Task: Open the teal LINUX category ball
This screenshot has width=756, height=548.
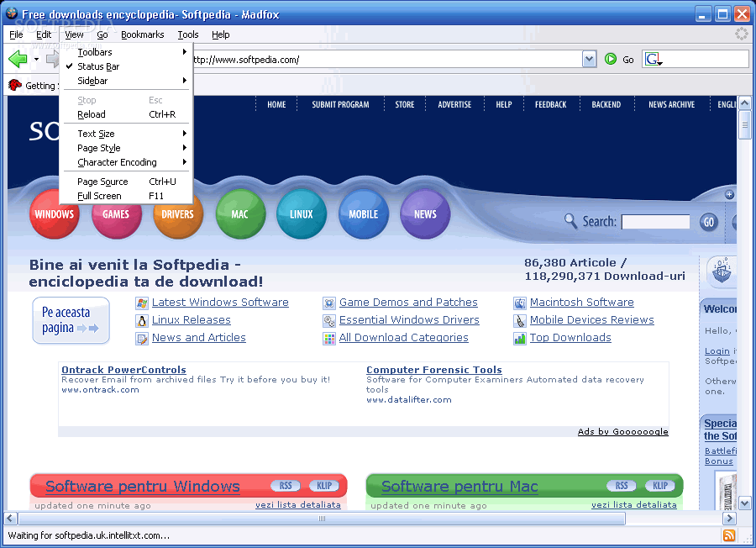Action: click(x=302, y=214)
